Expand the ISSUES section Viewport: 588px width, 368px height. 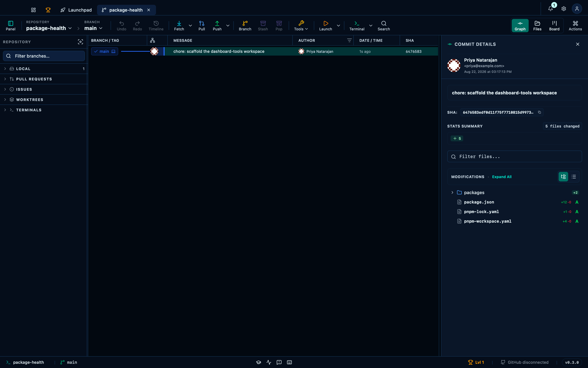(44, 89)
